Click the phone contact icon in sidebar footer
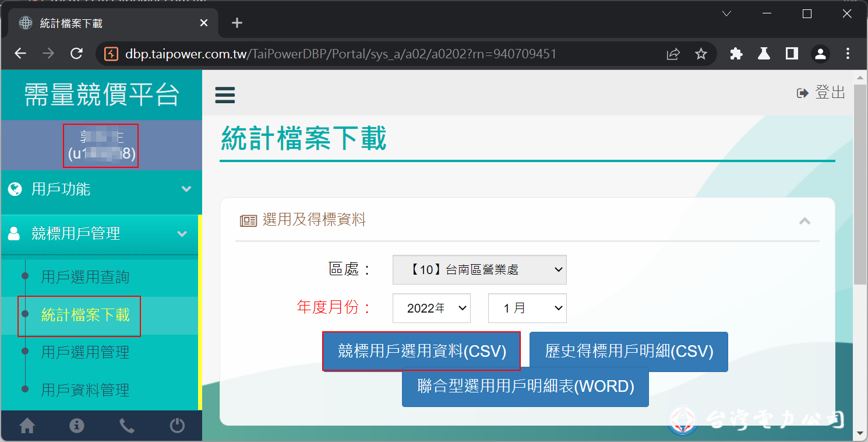 tap(127, 426)
